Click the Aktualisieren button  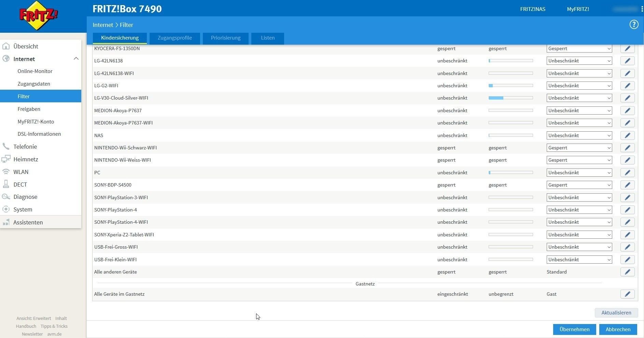pos(616,313)
